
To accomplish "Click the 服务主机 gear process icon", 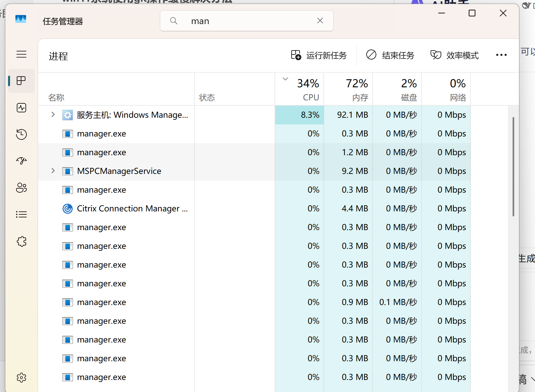I will pyautogui.click(x=68, y=115).
